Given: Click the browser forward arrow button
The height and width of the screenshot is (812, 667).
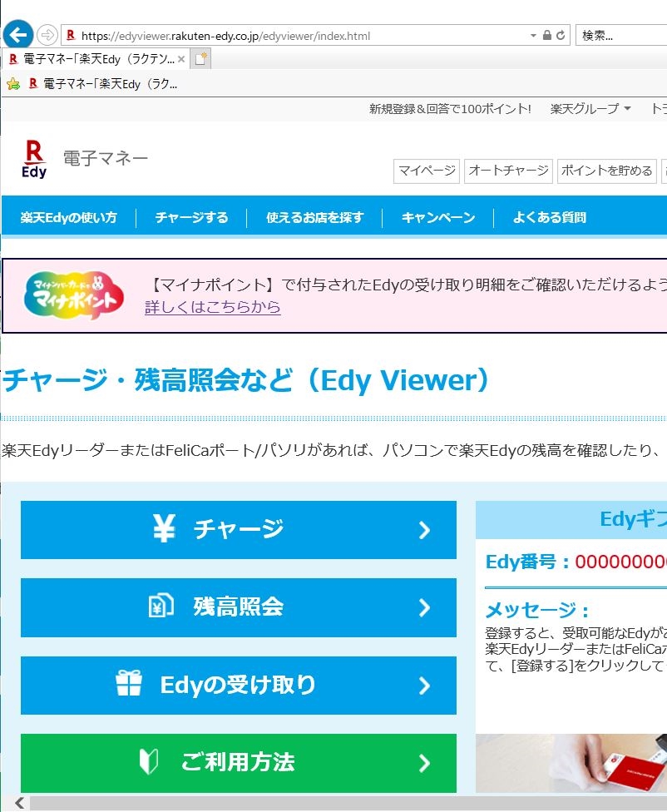Looking at the screenshot, I should [x=47, y=35].
